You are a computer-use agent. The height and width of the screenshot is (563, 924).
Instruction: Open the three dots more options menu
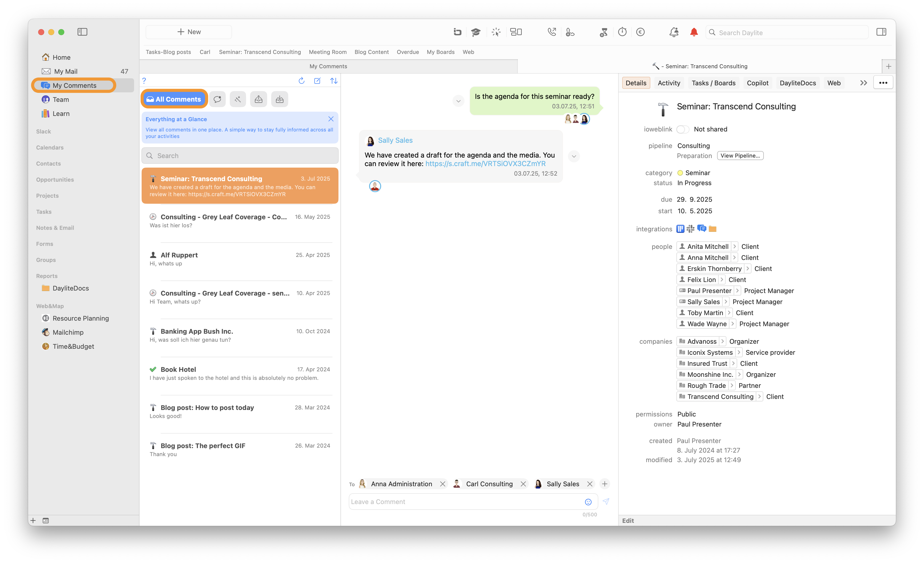click(x=883, y=83)
